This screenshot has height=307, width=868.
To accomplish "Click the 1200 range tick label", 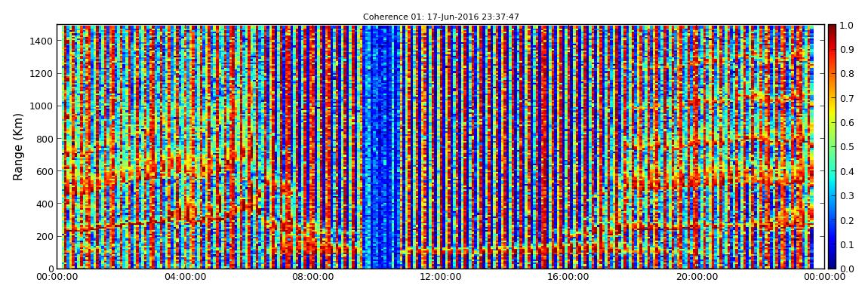I will point(42,74).
